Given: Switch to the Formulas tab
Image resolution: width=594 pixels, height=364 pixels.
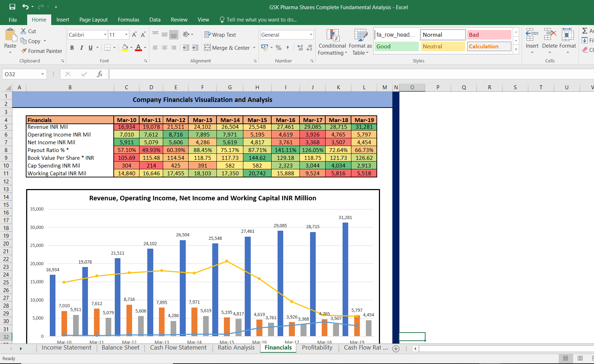Looking at the screenshot, I should [129, 20].
